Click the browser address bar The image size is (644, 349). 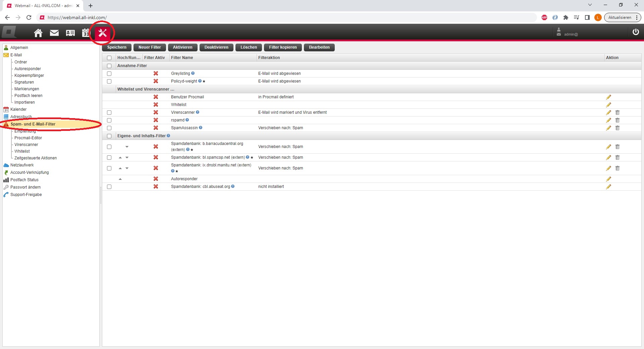pos(288,17)
